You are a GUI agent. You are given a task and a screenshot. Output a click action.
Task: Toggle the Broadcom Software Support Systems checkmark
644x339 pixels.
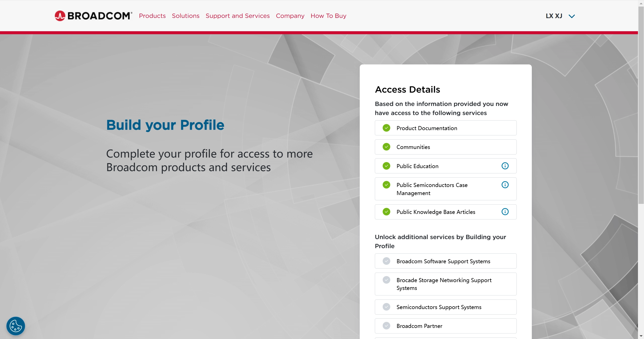(x=386, y=261)
